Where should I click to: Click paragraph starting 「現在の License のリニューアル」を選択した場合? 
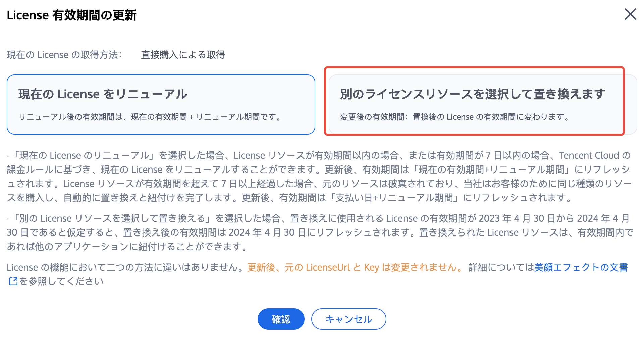pos(320,177)
